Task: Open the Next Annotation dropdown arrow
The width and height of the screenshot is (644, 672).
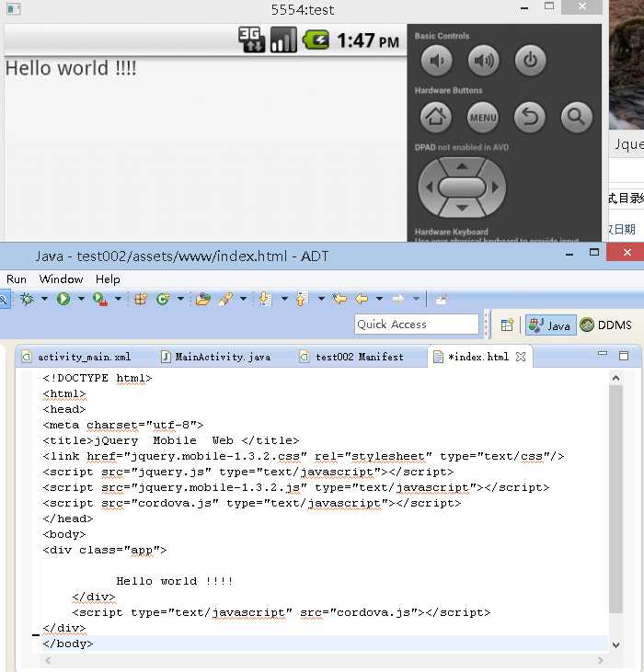Action: (x=284, y=299)
